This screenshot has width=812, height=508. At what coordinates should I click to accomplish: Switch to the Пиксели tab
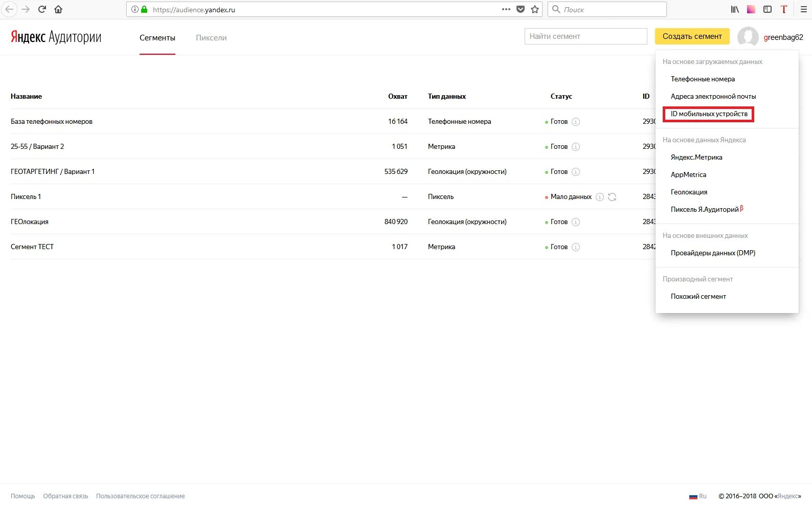pyautogui.click(x=211, y=37)
